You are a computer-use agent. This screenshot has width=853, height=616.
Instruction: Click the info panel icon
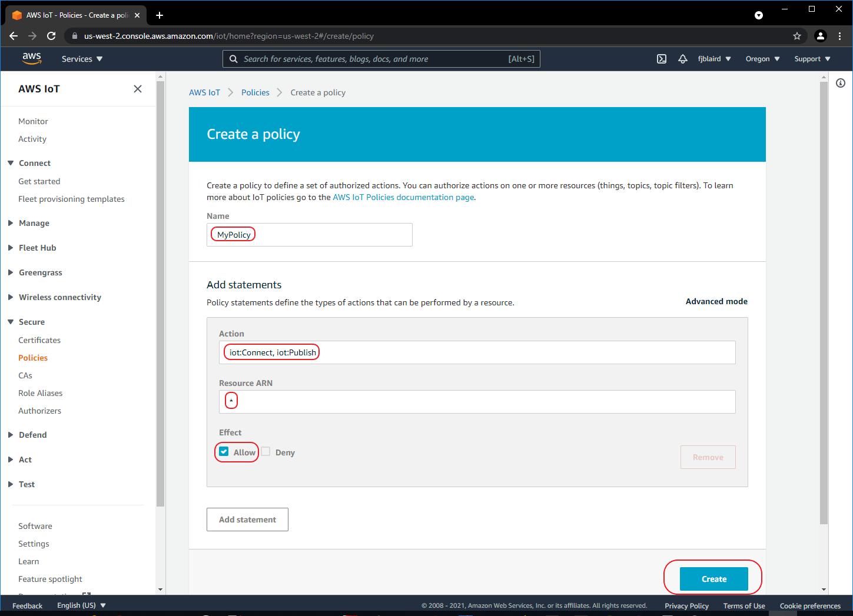click(841, 83)
